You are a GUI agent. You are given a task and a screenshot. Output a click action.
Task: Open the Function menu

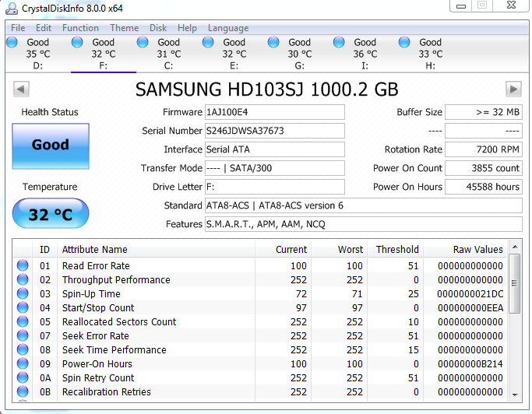[x=80, y=27]
